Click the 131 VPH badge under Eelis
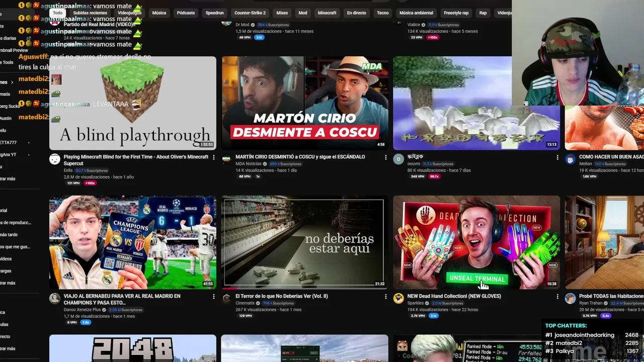 coord(73,183)
